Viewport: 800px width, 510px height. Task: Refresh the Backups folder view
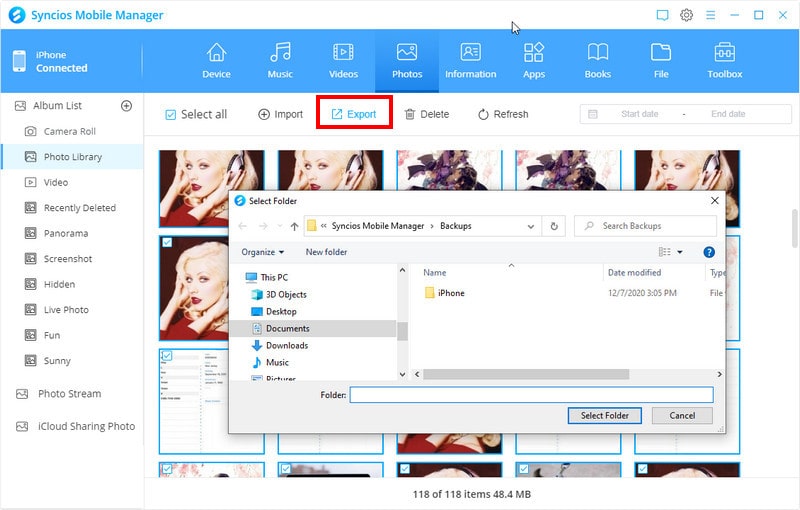[x=554, y=226]
